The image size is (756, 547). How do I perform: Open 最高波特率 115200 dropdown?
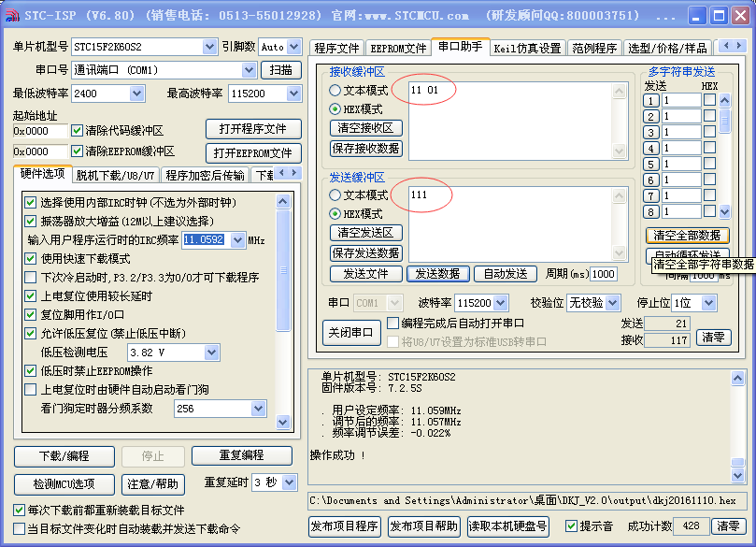tap(293, 94)
